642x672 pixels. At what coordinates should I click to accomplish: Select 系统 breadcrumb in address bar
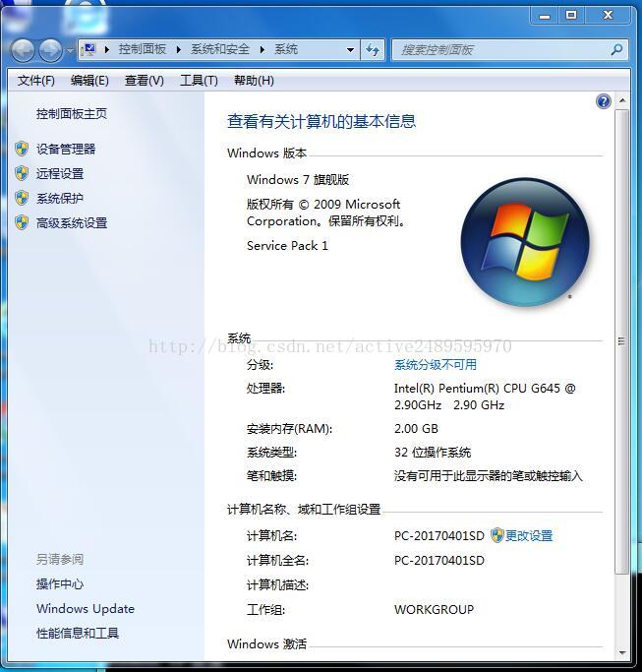[286, 49]
